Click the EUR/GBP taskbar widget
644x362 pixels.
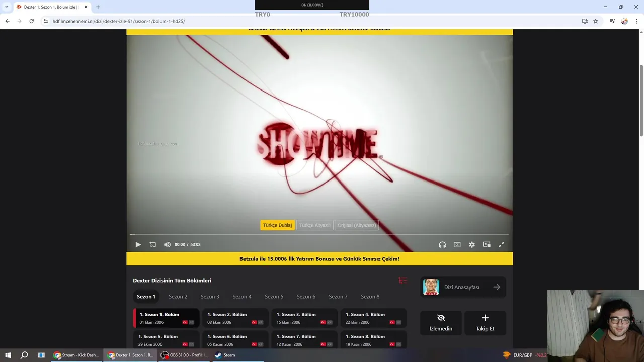tap(525, 355)
